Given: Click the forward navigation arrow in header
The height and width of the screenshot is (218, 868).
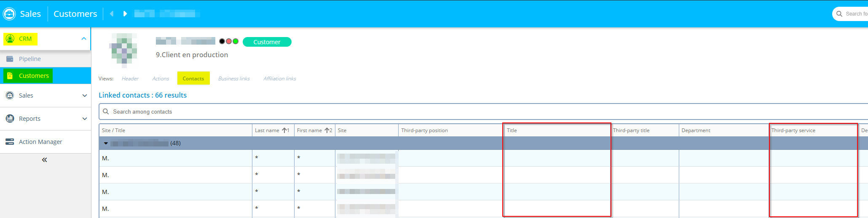Looking at the screenshot, I should pyautogui.click(x=125, y=14).
